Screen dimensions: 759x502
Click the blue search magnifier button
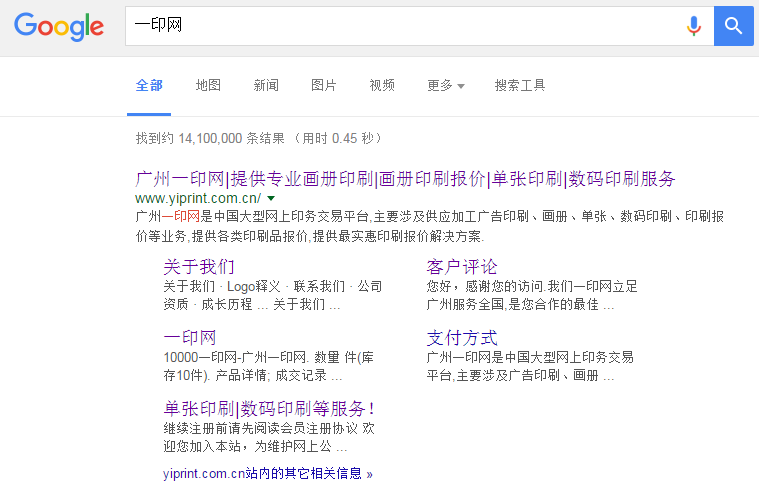pyautogui.click(x=733, y=26)
